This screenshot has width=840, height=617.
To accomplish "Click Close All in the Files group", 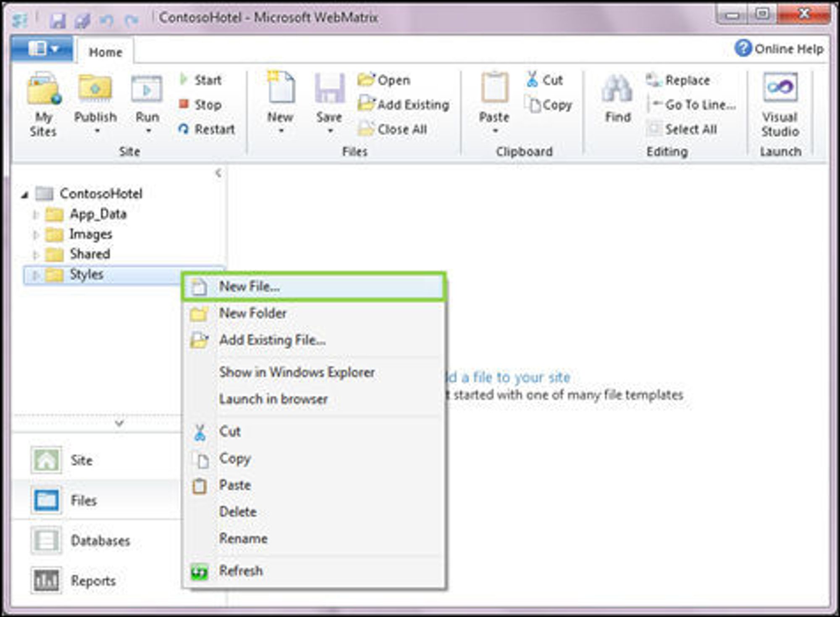I will pyautogui.click(x=393, y=129).
